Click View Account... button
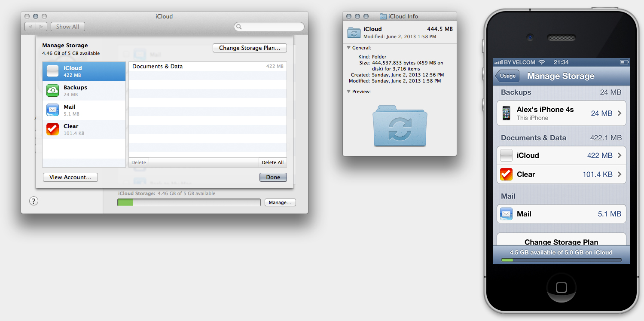This screenshot has width=644, height=321. click(70, 177)
